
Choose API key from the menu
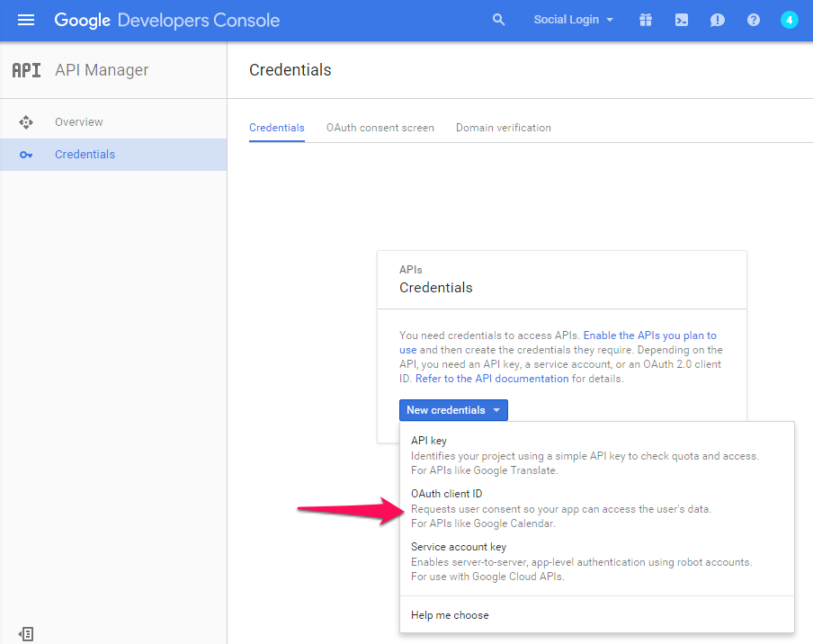(597, 455)
